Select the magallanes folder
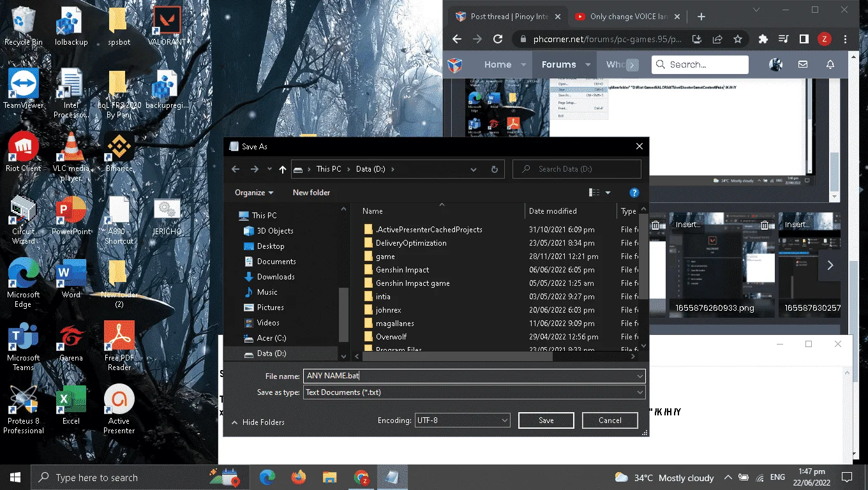868x490 pixels. pyautogui.click(x=394, y=323)
